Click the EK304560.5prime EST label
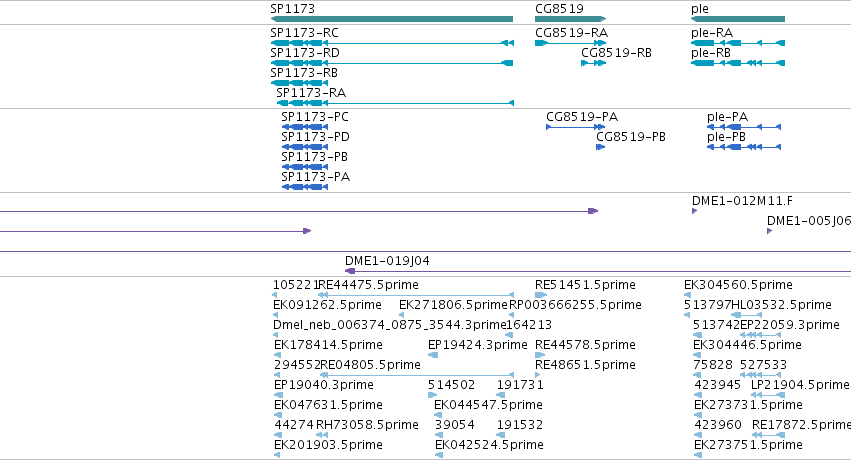 click(738, 285)
